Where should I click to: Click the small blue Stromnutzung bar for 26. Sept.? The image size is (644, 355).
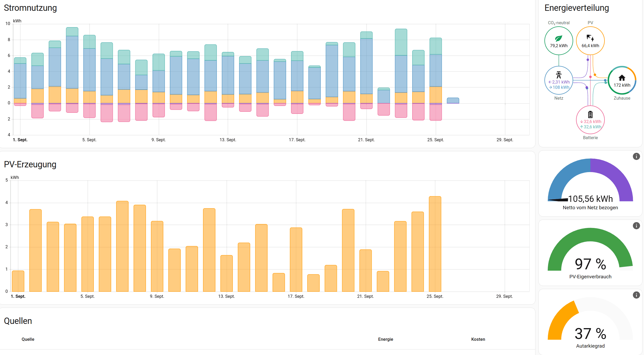[453, 100]
